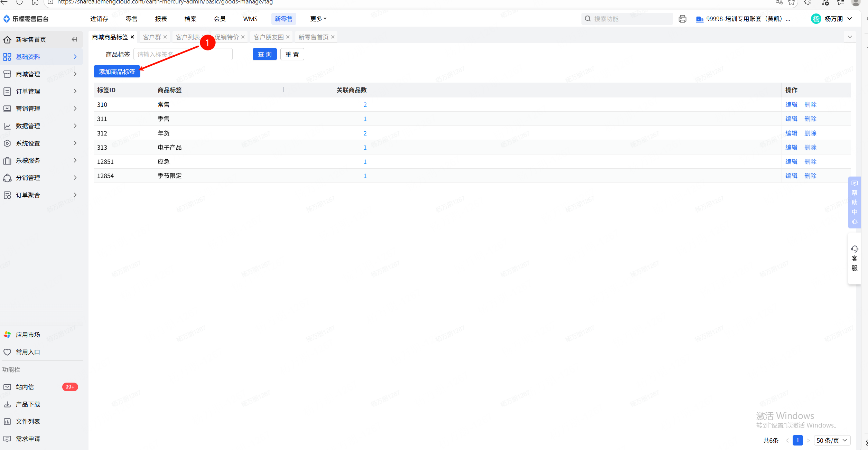Image resolution: width=868 pixels, height=450 pixels.
Task: Open the 客服 headset support widget
Action: pos(854,258)
